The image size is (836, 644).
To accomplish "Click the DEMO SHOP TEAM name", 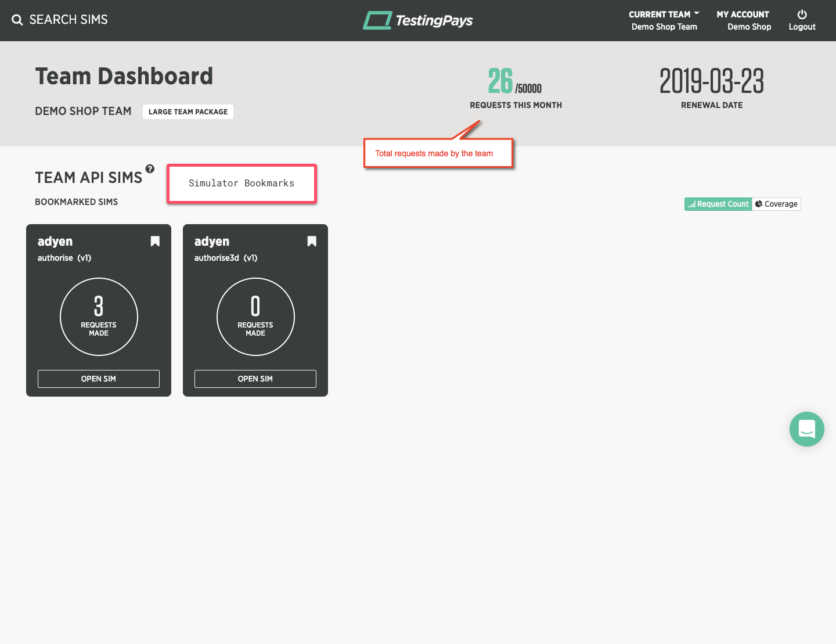I will [83, 111].
